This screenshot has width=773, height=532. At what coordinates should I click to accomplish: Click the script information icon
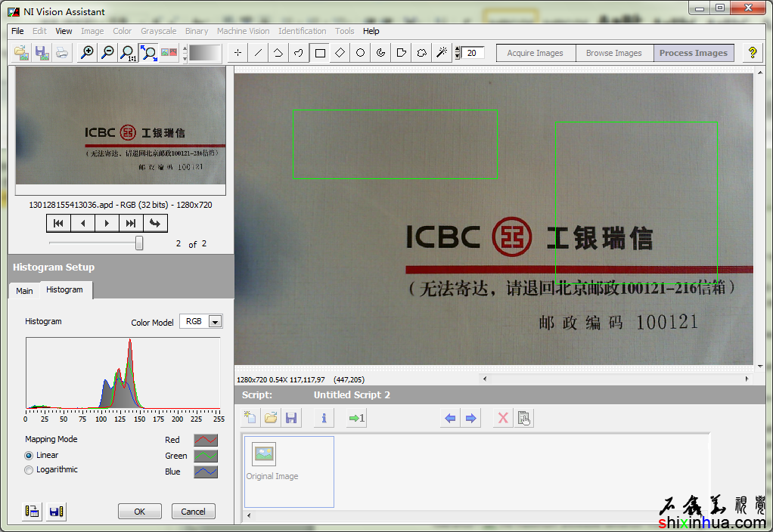pos(324,418)
